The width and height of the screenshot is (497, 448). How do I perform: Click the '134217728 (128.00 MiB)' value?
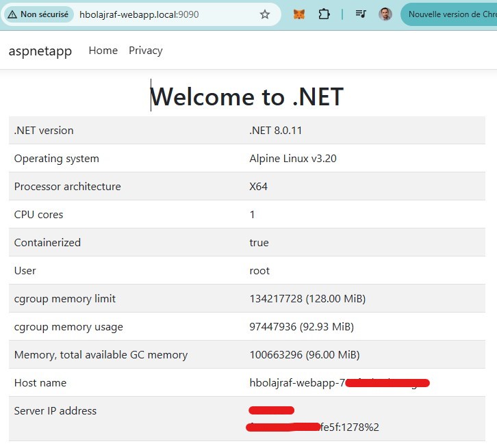[307, 299]
